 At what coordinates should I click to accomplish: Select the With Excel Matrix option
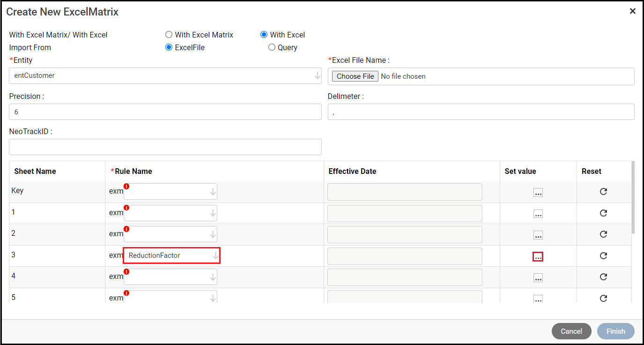click(169, 35)
